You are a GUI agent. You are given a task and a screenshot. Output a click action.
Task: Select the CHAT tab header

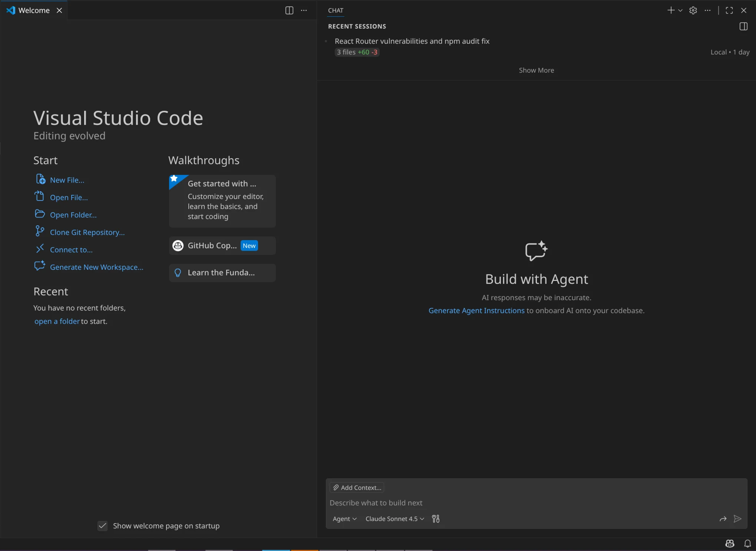pos(335,10)
